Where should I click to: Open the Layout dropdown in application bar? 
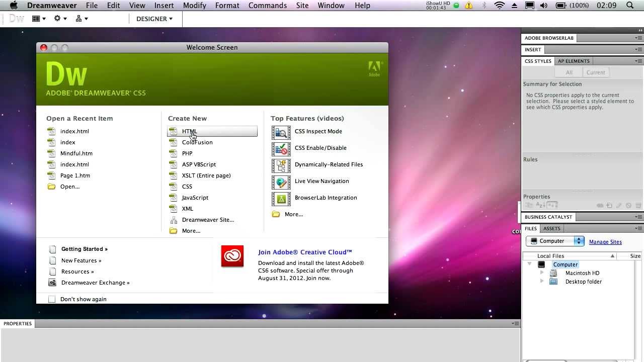pos(39,19)
